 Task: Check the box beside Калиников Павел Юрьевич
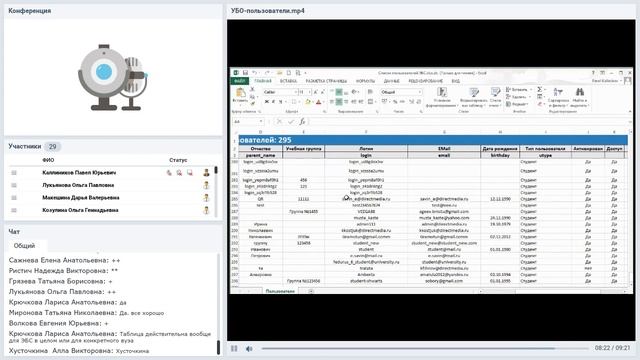click(14, 173)
